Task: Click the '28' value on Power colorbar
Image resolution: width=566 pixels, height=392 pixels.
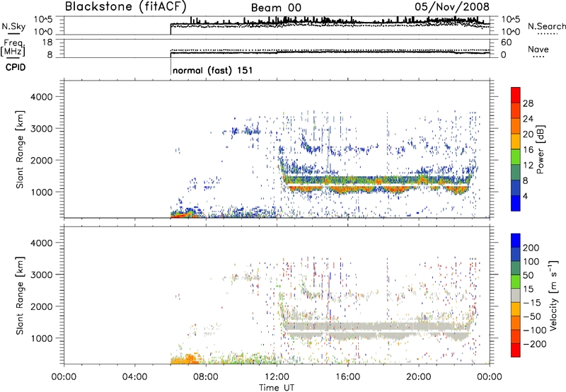Action: 528,103
